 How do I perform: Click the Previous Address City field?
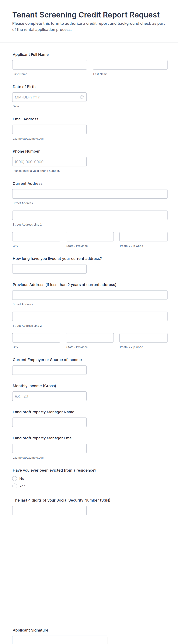(36, 338)
